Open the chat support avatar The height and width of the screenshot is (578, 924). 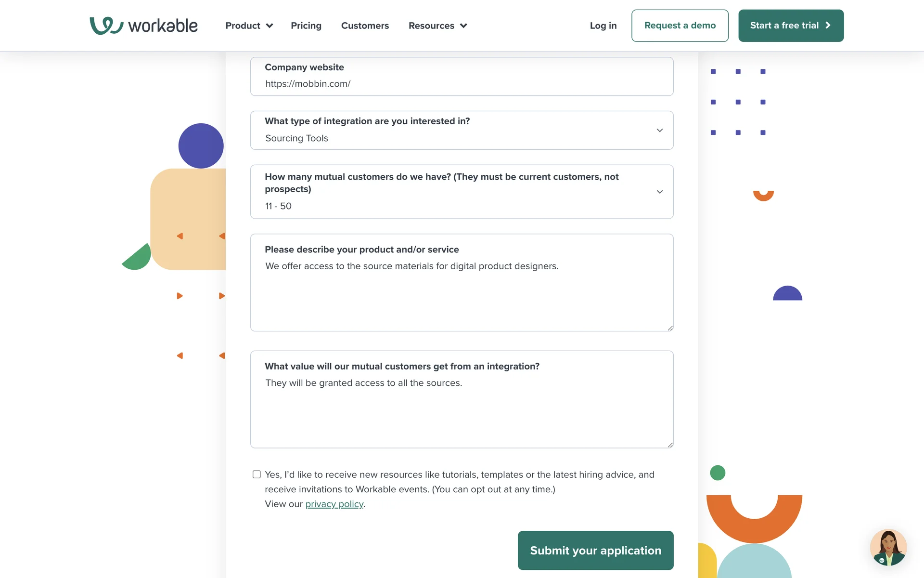coord(888,547)
